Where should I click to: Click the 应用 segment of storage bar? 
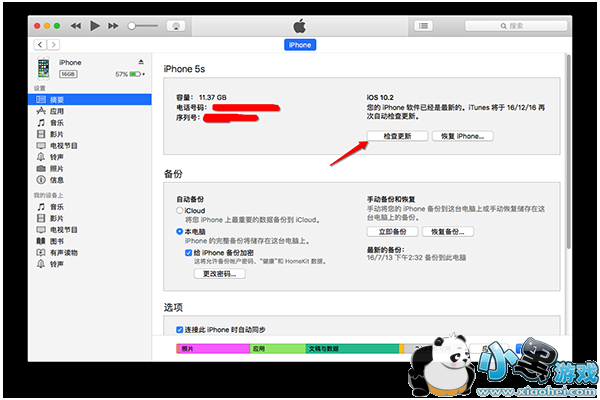tap(278, 349)
